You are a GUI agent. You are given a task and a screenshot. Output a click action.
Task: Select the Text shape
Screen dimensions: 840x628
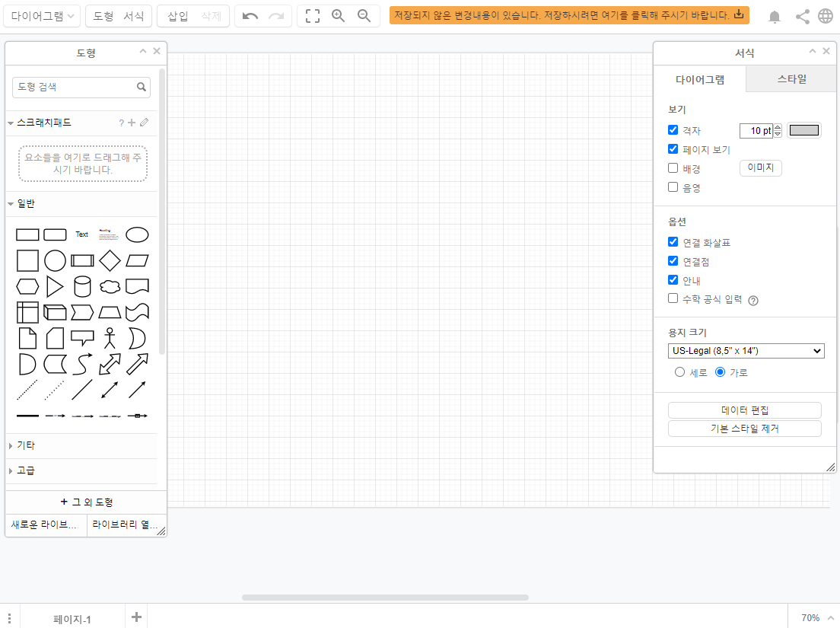(82, 234)
